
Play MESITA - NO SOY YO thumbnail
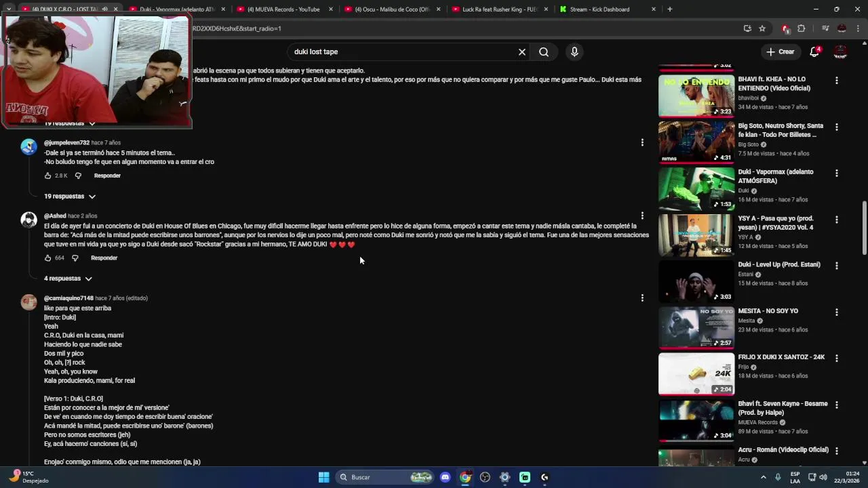point(696,327)
